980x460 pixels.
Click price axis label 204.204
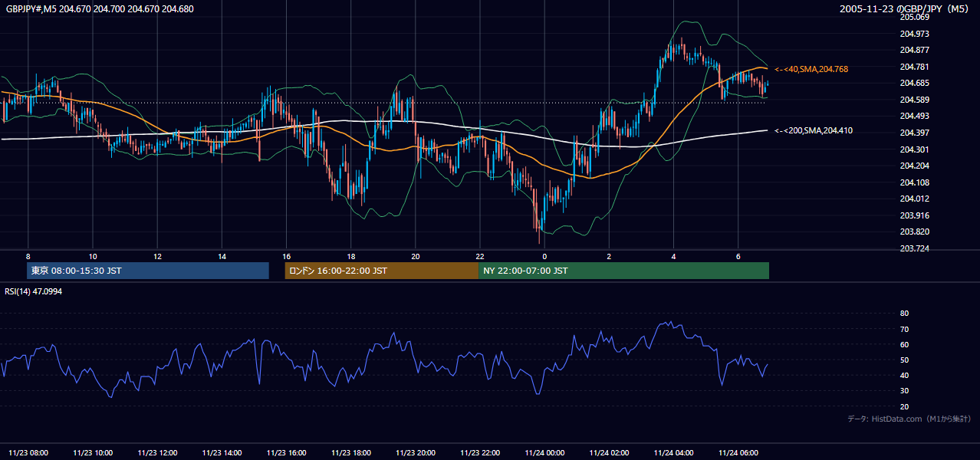coord(914,166)
